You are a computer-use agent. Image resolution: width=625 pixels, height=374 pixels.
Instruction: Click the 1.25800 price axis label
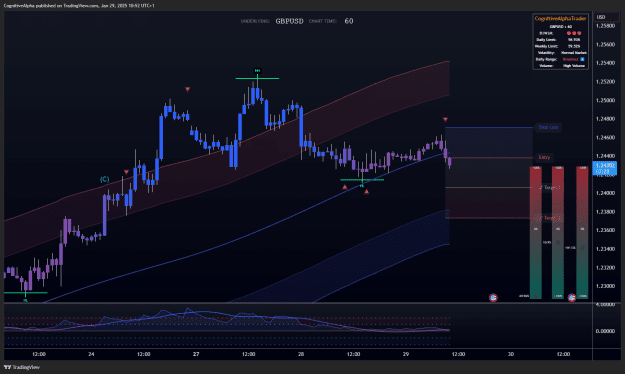click(605, 26)
